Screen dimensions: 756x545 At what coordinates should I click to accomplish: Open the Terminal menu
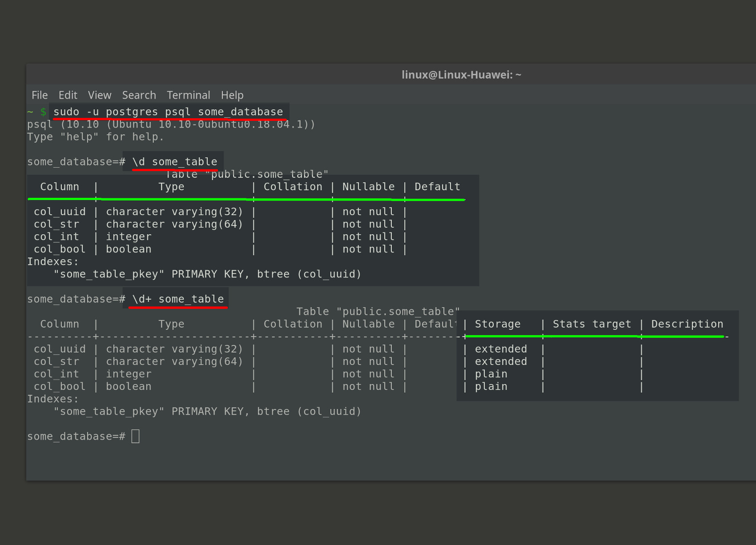[x=189, y=95]
